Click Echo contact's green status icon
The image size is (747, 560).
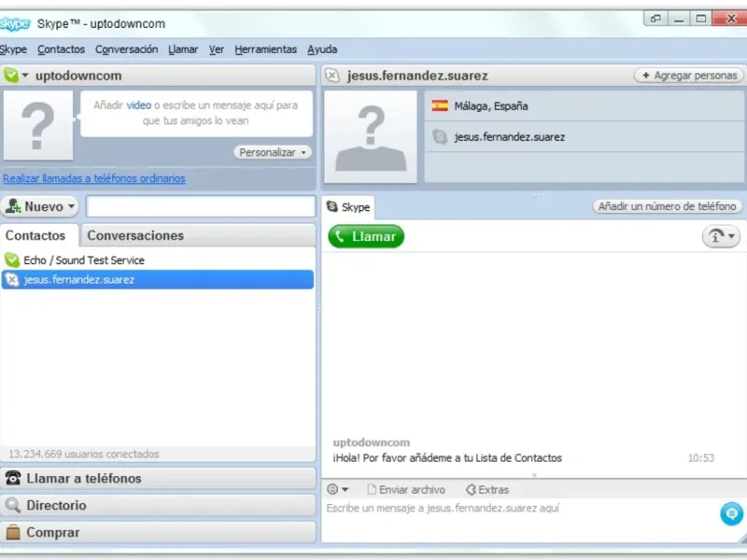click(x=12, y=260)
